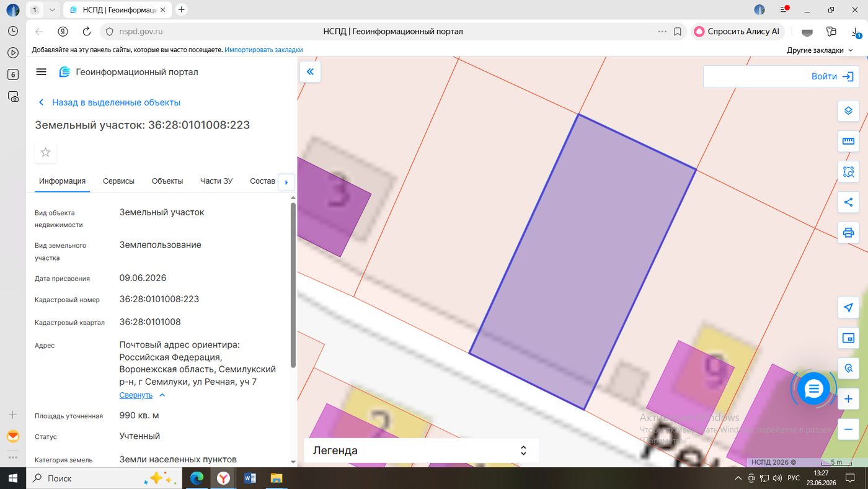Open the overview mini-map tool
Viewport: 868px width, 489px height.
(x=848, y=338)
